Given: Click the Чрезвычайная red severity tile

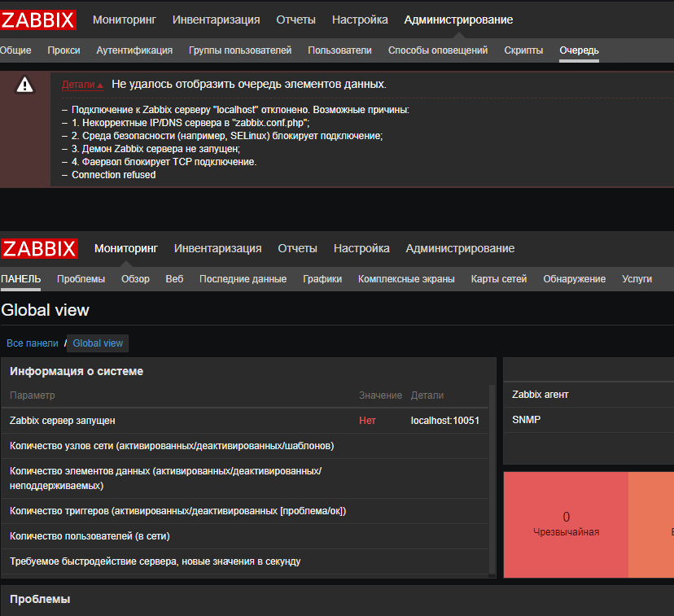Looking at the screenshot, I should pos(566,525).
